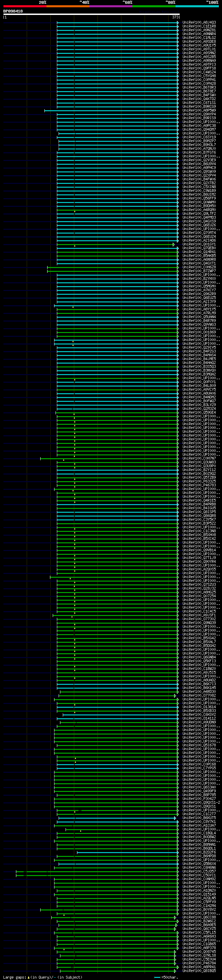Viewport: 222px width, 980px height.
Task: Select hit UniRef100_C1MLG2
Action: coord(199,38)
